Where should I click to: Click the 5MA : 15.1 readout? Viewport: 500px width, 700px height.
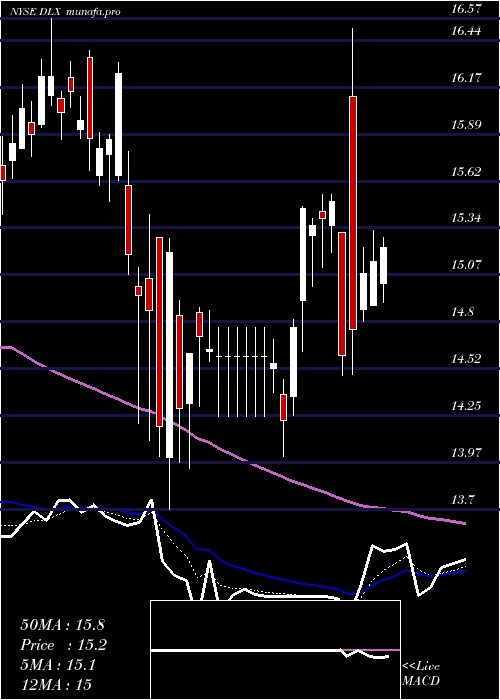pyautogui.click(x=58, y=665)
